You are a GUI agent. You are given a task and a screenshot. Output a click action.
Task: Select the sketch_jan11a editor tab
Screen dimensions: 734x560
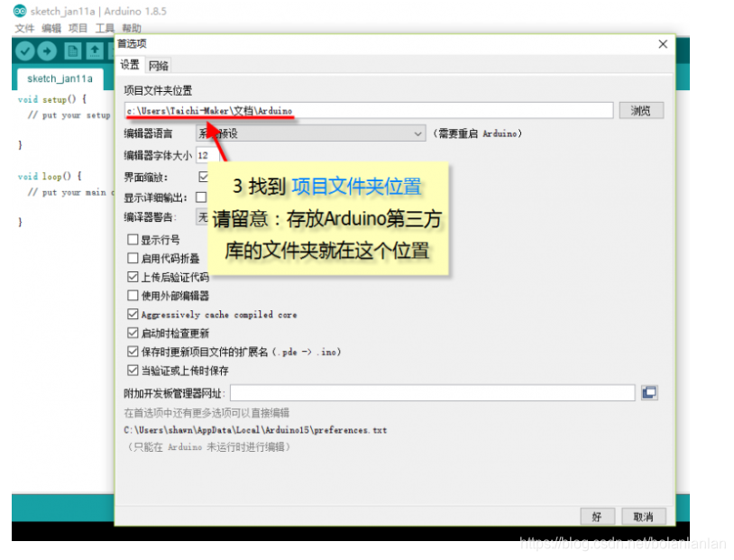coord(60,78)
